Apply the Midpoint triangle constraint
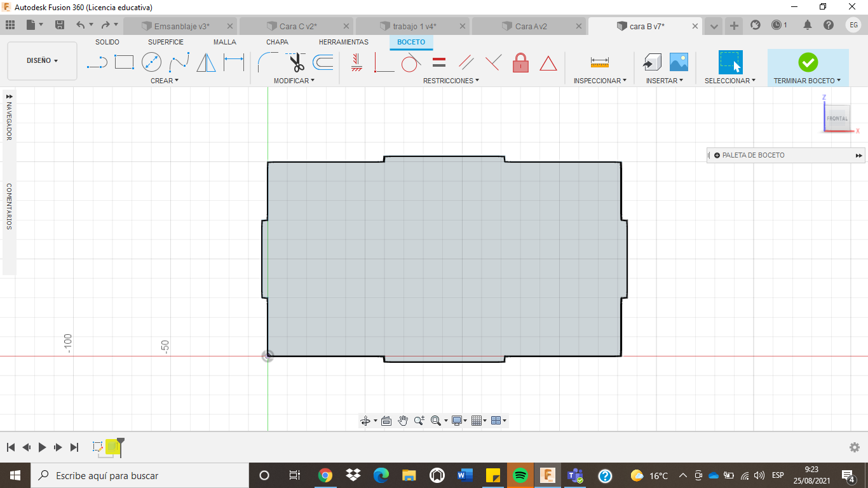The width and height of the screenshot is (868, 488). 548,63
